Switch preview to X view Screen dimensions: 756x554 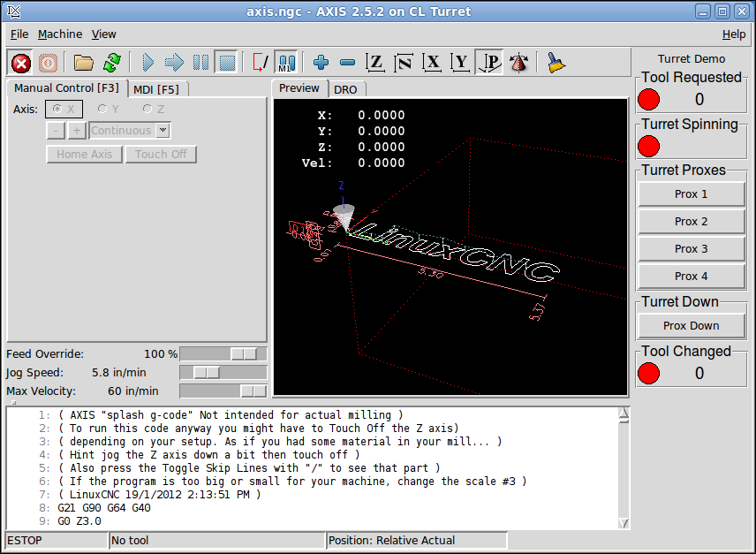pos(432,63)
